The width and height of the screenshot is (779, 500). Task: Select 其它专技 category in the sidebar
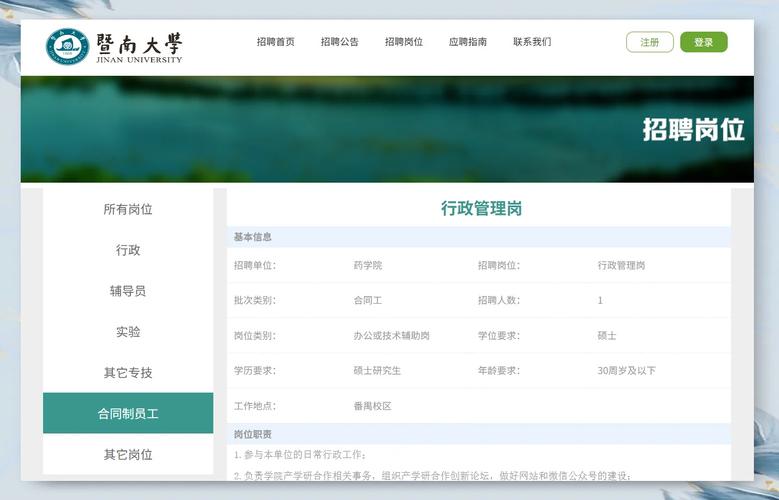coord(128,372)
